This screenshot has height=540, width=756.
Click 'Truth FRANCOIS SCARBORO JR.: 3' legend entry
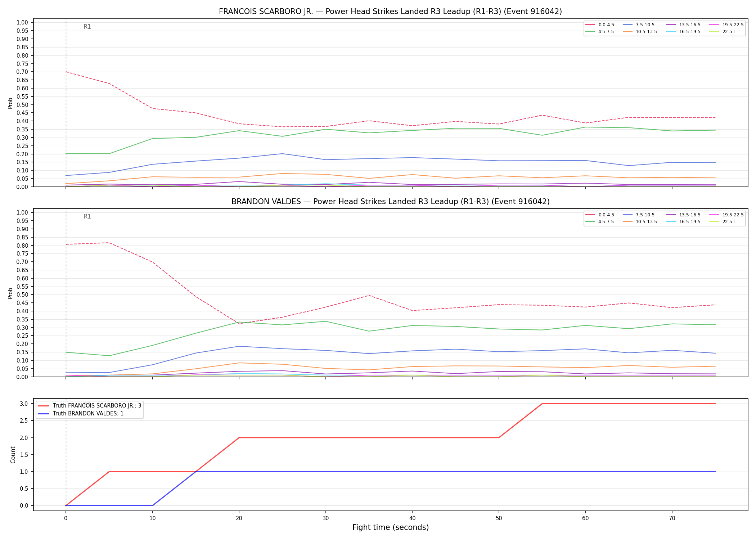(x=90, y=406)
